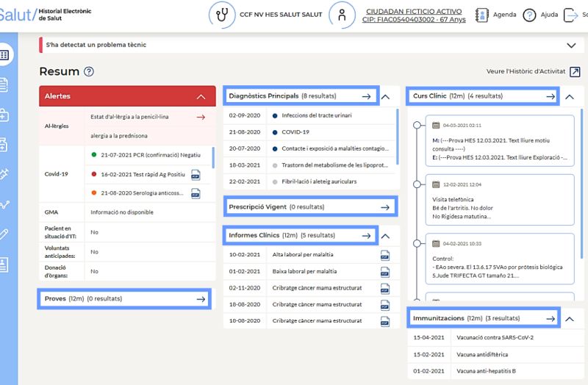Open PDF of 21-08-2020 Serologia result
Image resolution: width=588 pixels, height=385 pixels.
tap(196, 193)
